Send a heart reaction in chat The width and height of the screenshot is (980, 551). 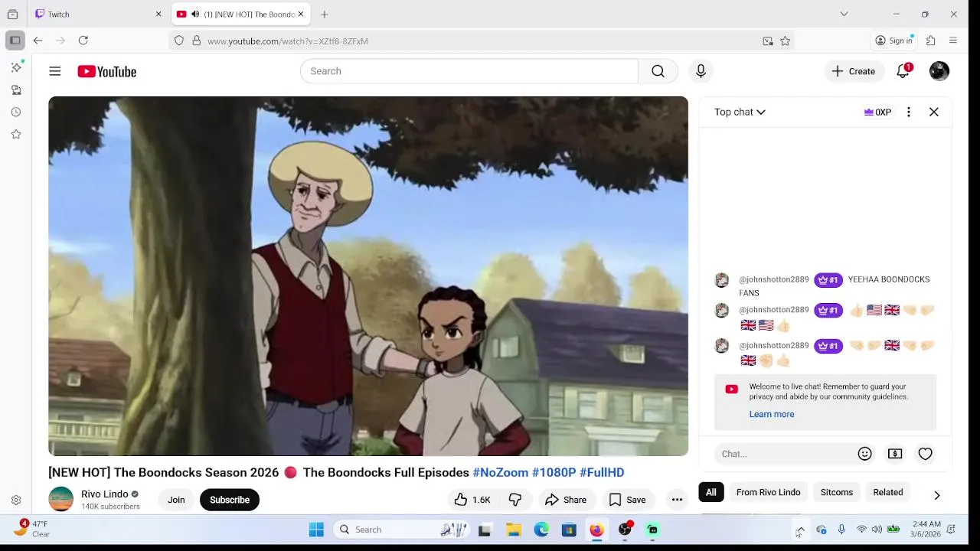tap(926, 454)
